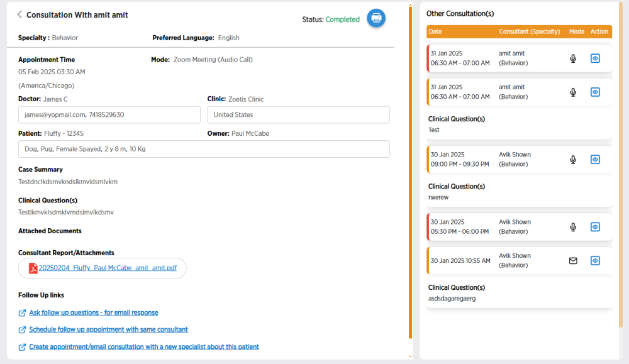The height and width of the screenshot is (364, 629).
Task: Click clinical question text asdsdagaregaerg
Action: 452,298
